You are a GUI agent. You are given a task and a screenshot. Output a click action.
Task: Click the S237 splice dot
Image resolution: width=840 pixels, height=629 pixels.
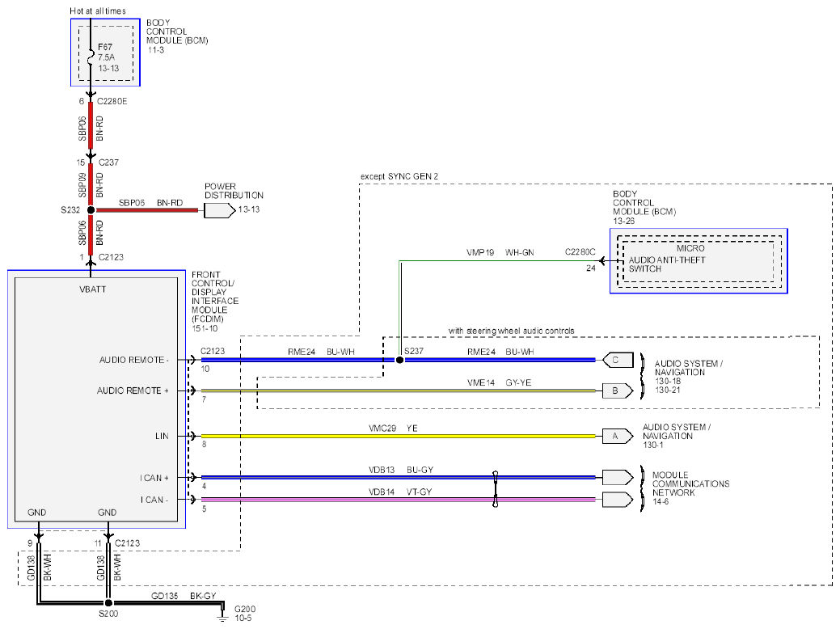tap(399, 360)
